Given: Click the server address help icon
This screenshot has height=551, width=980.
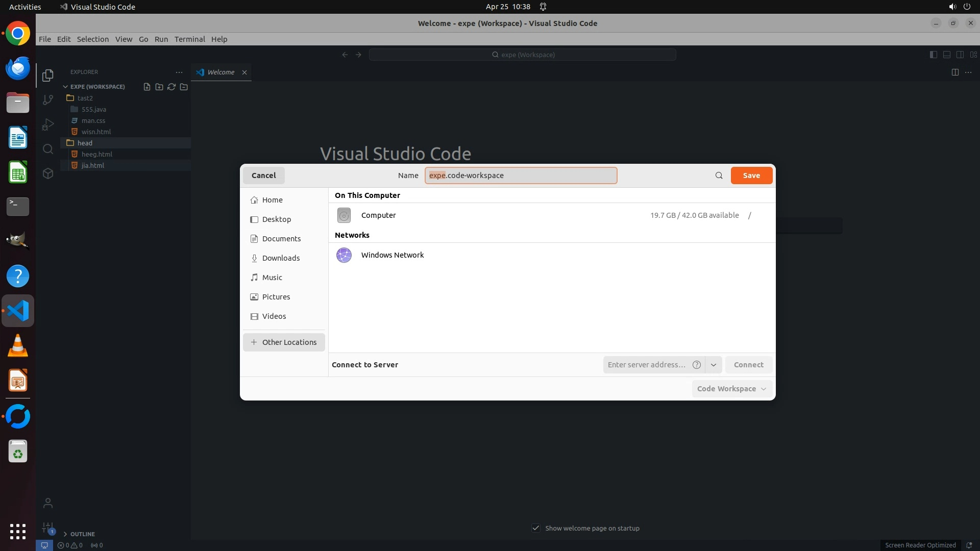Looking at the screenshot, I should click(x=696, y=365).
